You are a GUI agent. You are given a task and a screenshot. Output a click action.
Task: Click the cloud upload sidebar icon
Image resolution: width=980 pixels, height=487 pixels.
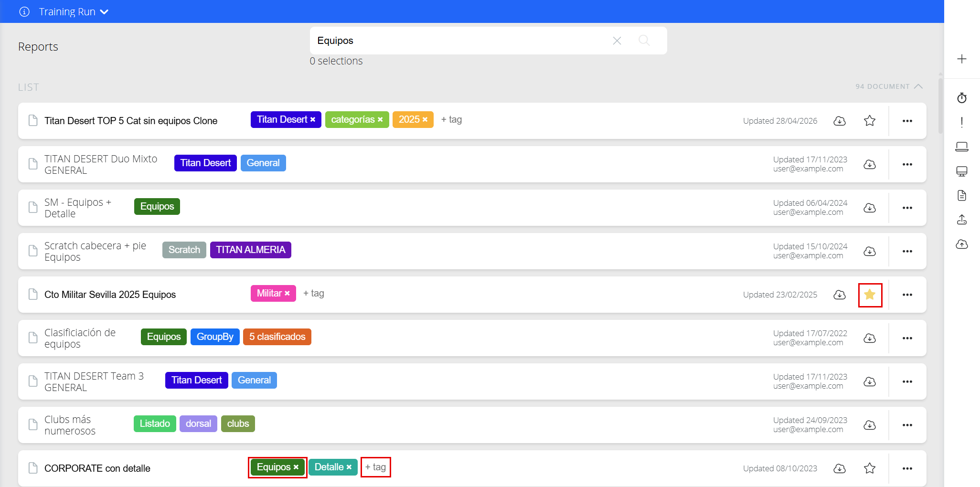[x=962, y=244]
